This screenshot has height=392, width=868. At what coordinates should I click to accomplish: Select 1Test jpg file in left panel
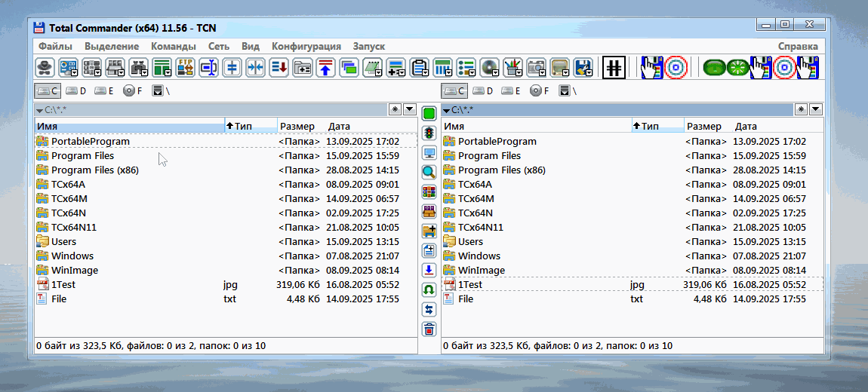pos(63,285)
